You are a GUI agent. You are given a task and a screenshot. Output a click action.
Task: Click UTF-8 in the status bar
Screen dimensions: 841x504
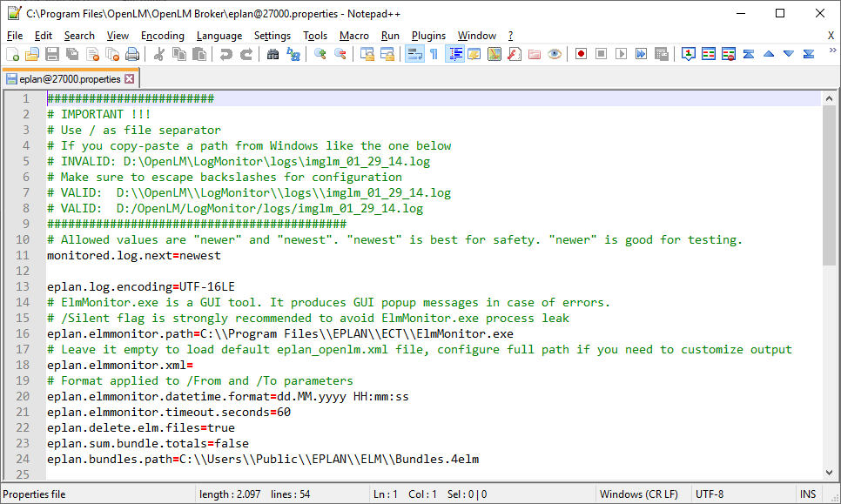(710, 494)
